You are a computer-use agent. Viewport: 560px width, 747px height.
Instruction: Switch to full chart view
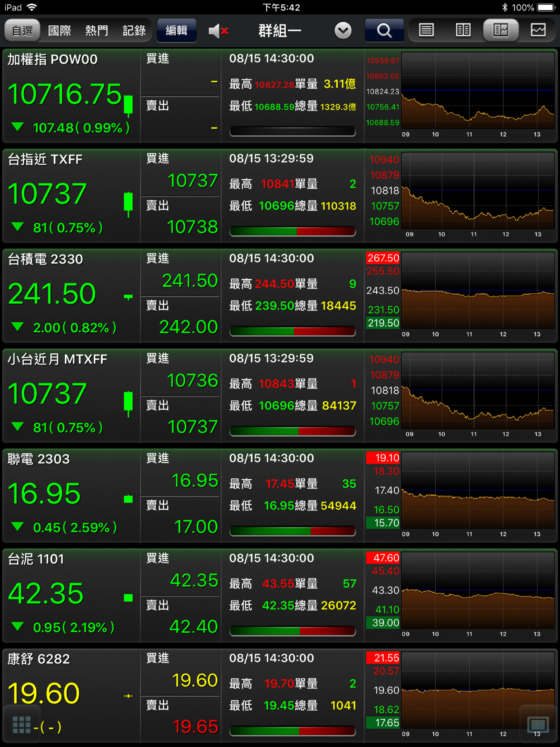538,30
